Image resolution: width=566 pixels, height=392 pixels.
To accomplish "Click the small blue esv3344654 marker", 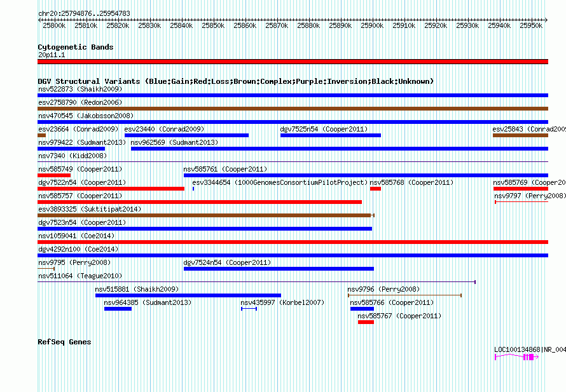I will [193, 189].
